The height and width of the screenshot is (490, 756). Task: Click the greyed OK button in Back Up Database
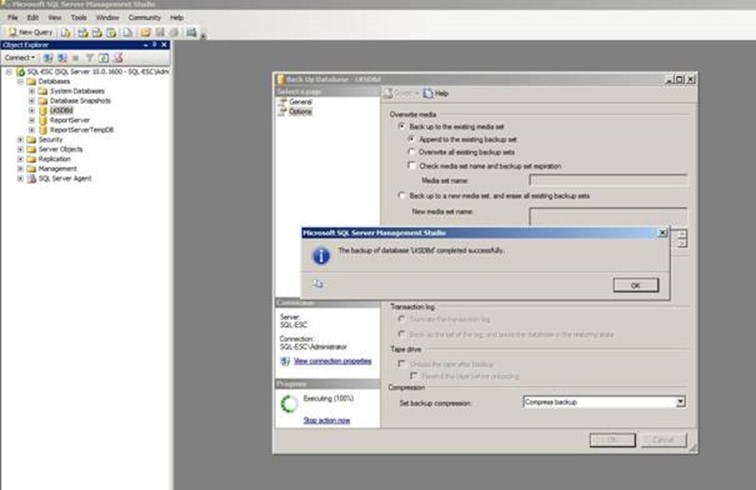point(612,439)
